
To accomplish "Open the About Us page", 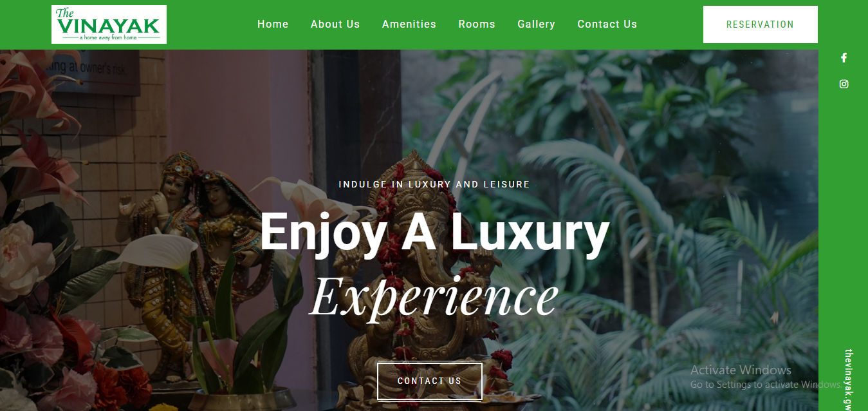I will (335, 24).
